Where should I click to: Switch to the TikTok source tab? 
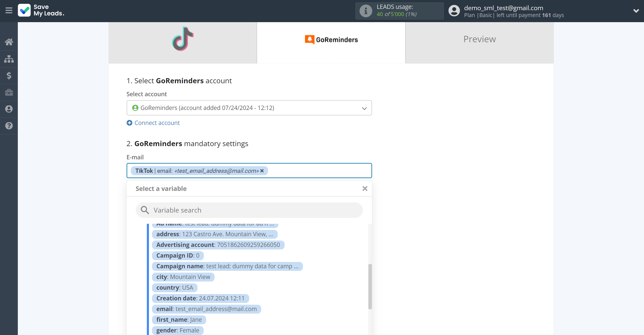(183, 43)
